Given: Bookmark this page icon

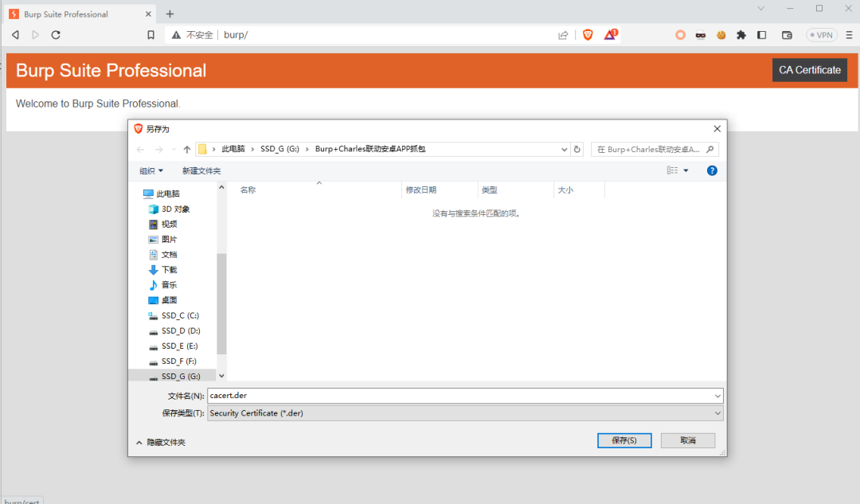Looking at the screenshot, I should [x=150, y=35].
